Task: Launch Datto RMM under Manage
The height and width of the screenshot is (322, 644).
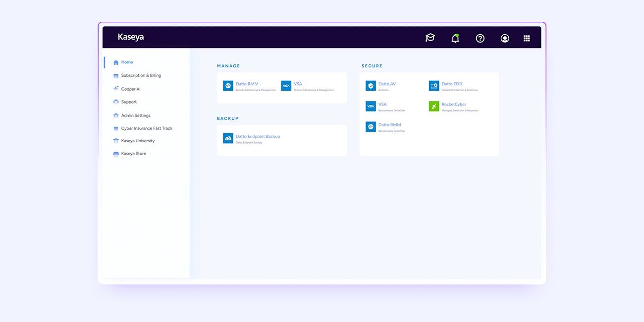Action: click(247, 84)
